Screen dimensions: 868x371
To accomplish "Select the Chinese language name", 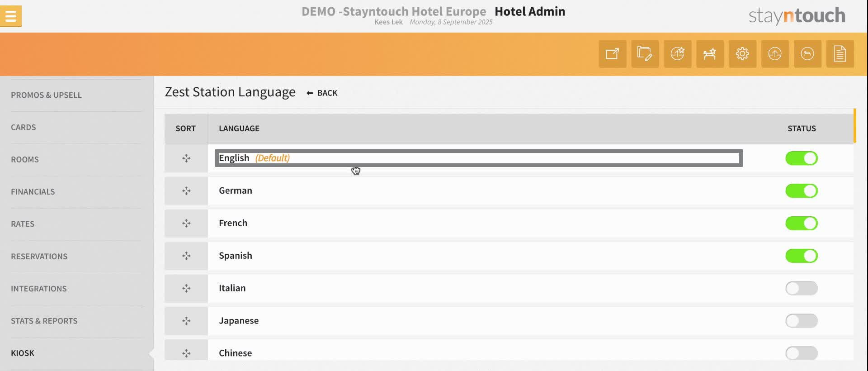I will (236, 353).
